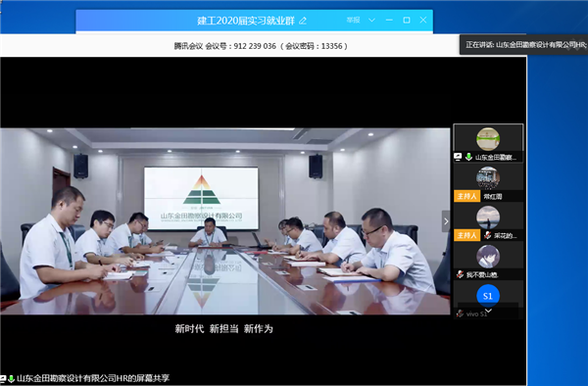
Task: Toggle the muted microphone of 采花的 participant
Action: (487, 235)
